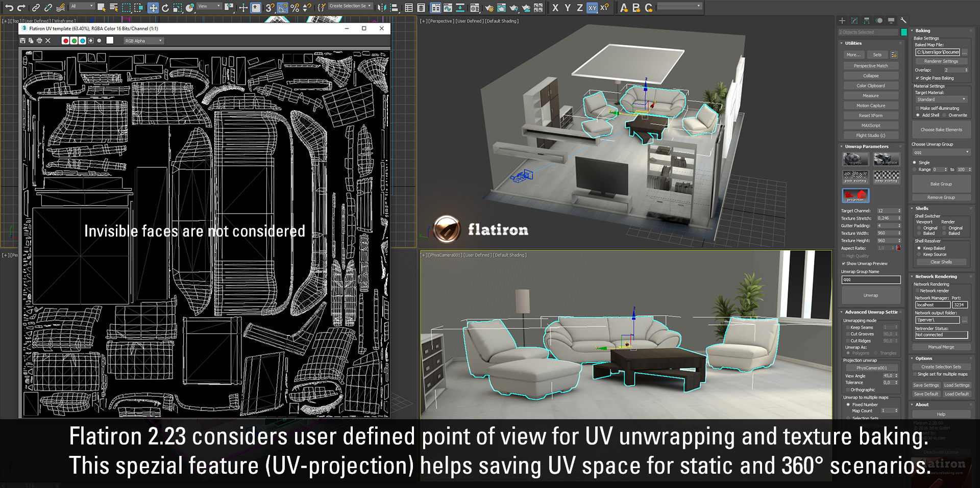This screenshot has height=488, width=980.
Task: Click print icon in UV template window
Action: [x=39, y=41]
